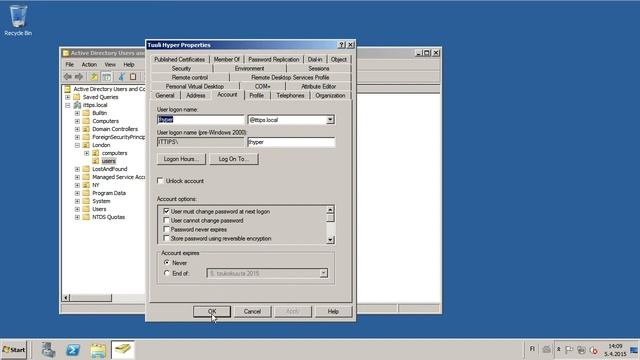Switch to the Member Of tab
The height and width of the screenshot is (360, 640).
pyautogui.click(x=227, y=59)
